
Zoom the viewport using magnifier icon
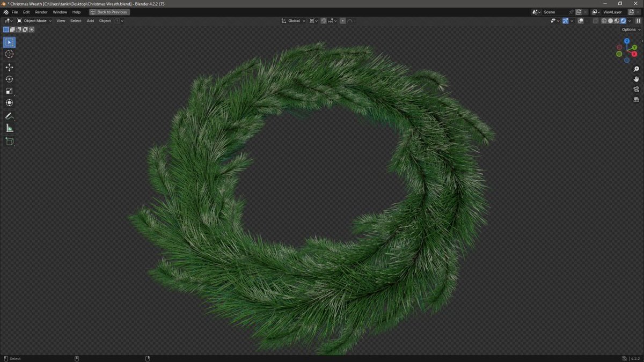[636, 69]
